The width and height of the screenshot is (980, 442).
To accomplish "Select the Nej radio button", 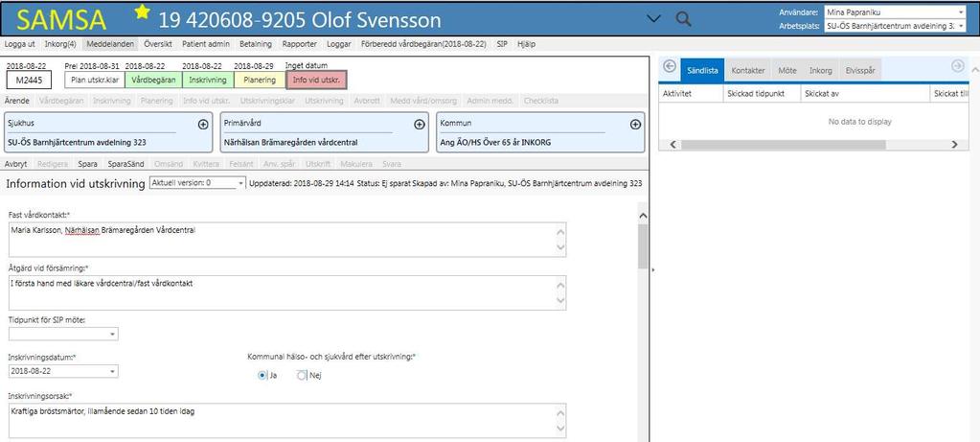I will point(302,375).
